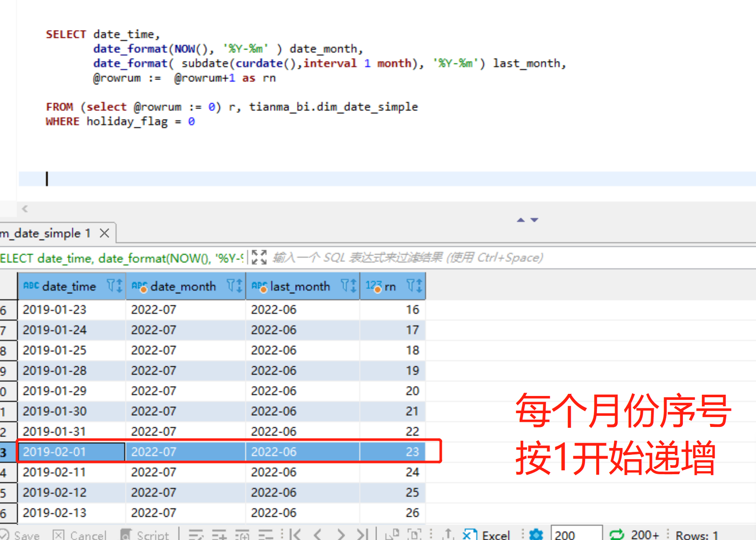756x540 pixels.
Task: Select cell 2019-01-30 in date_time column
Action: coord(71,411)
